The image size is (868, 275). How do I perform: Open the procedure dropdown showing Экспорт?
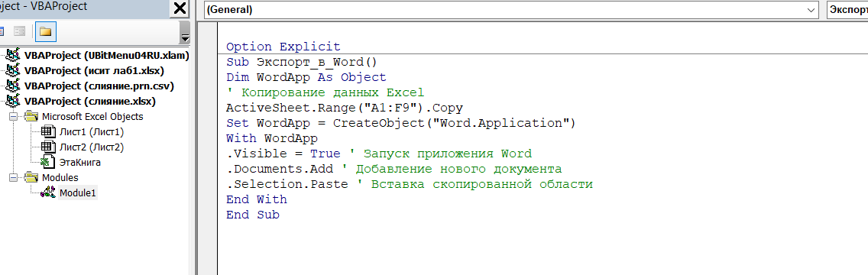(x=847, y=9)
